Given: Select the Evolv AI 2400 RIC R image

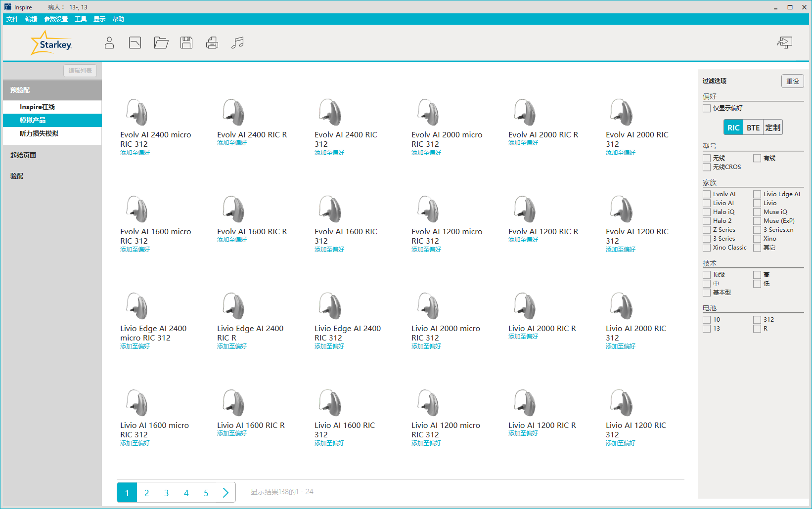Looking at the screenshot, I should (233, 112).
